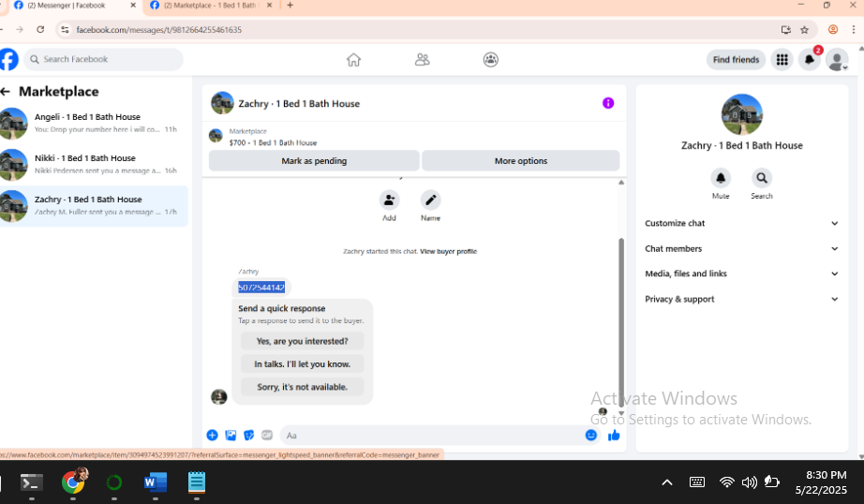This screenshot has width=864, height=504.
Task: Select Zachry - 1 Bed 1 Bath House chat
Action: pyautogui.click(x=94, y=206)
